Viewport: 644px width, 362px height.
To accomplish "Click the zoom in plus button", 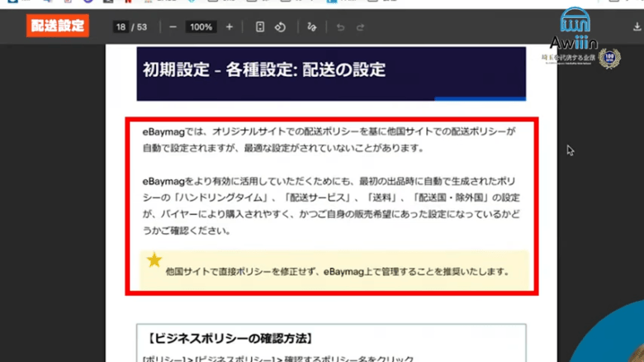I will [x=230, y=27].
